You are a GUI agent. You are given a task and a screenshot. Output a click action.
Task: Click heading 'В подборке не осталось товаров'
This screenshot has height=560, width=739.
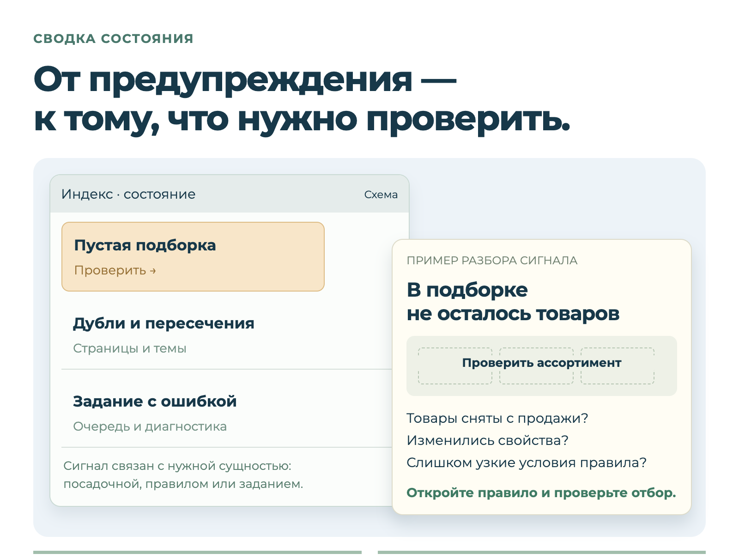(x=513, y=302)
